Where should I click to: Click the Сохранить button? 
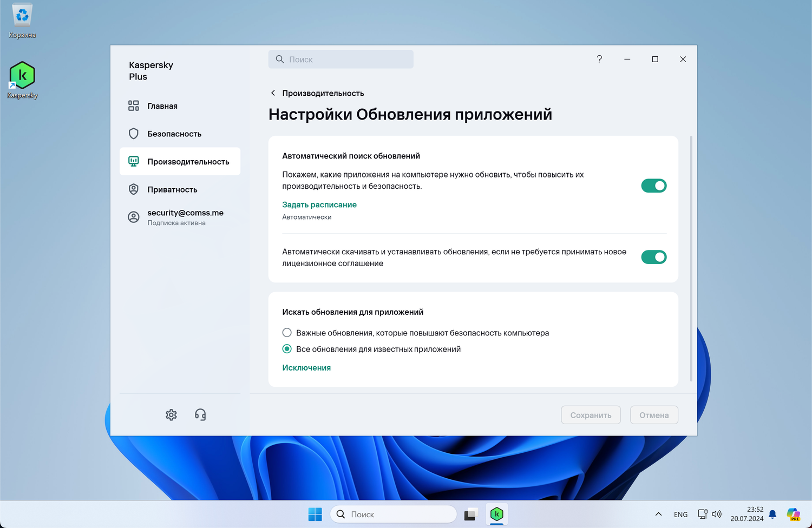point(591,415)
